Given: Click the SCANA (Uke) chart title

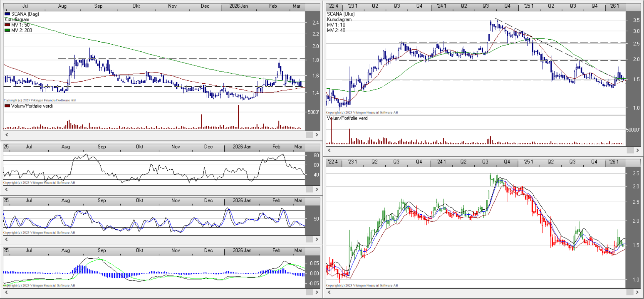Looking at the screenshot, I should coord(340,14).
